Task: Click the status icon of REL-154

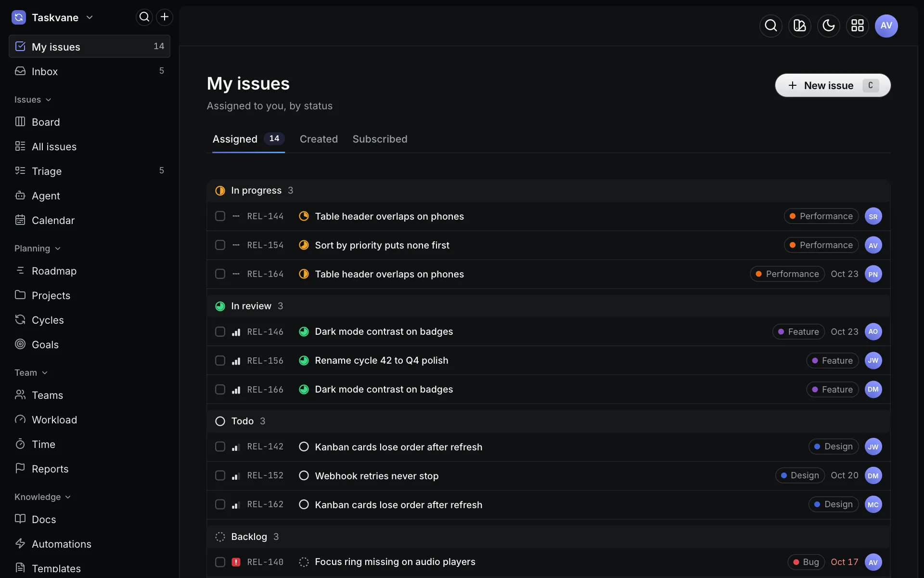Action: [304, 245]
